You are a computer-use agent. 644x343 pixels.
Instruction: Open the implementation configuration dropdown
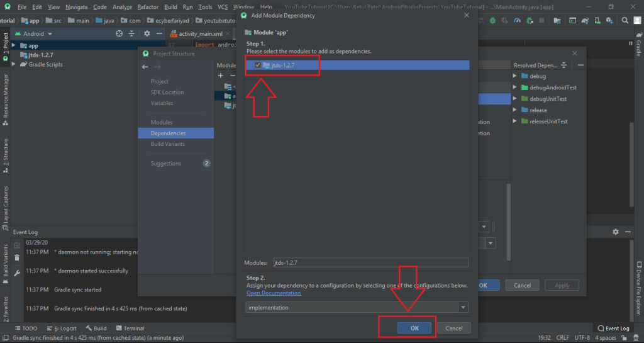pyautogui.click(x=464, y=308)
